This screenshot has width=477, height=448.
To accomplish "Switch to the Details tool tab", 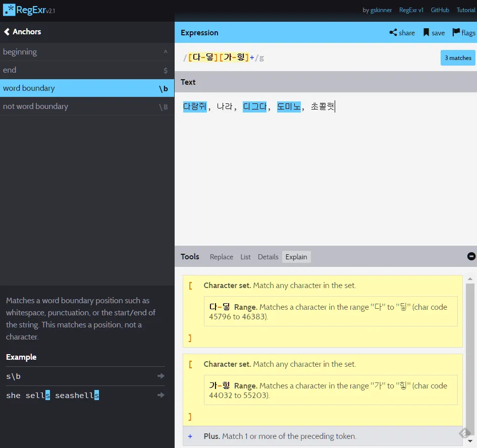I will [268, 257].
